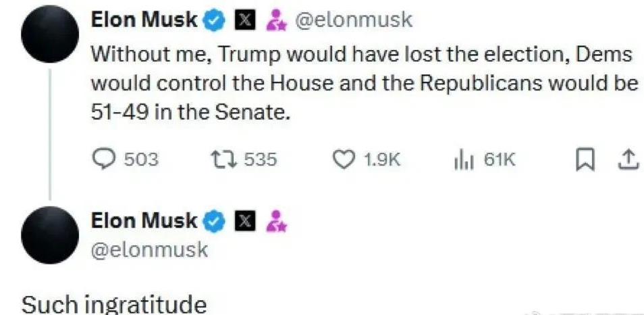
Task: Open the X affiliation badge in the 'Such ingratitude' tweet
Action: click(x=245, y=222)
